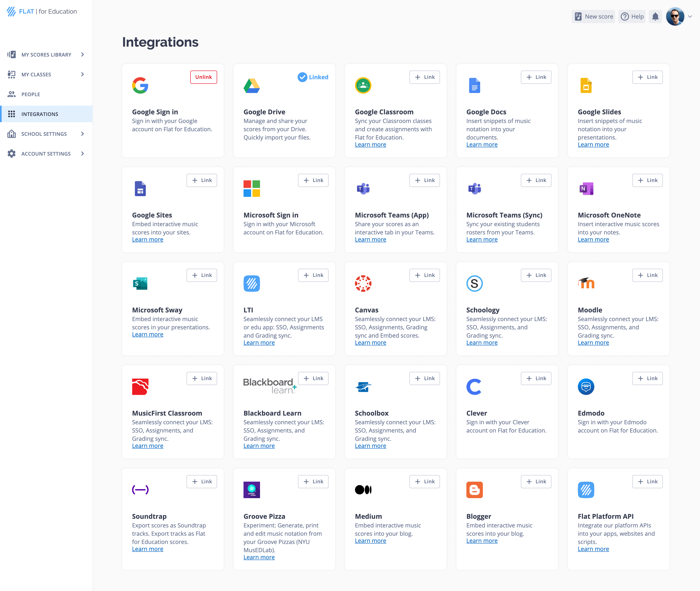
Task: Open Account Settings menu item
Action: [46, 154]
